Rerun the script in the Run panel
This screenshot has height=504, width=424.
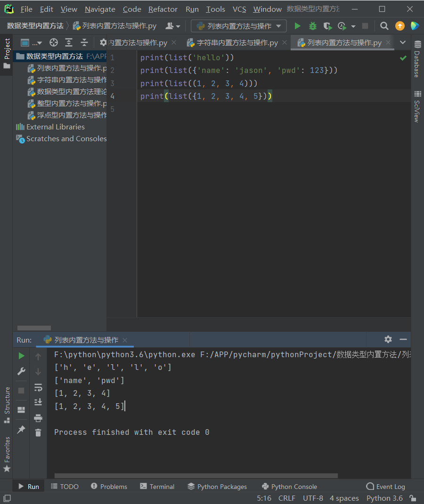click(22, 355)
